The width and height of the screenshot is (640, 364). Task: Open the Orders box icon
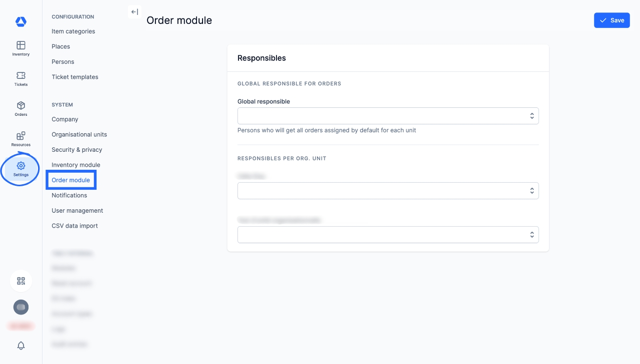[21, 108]
